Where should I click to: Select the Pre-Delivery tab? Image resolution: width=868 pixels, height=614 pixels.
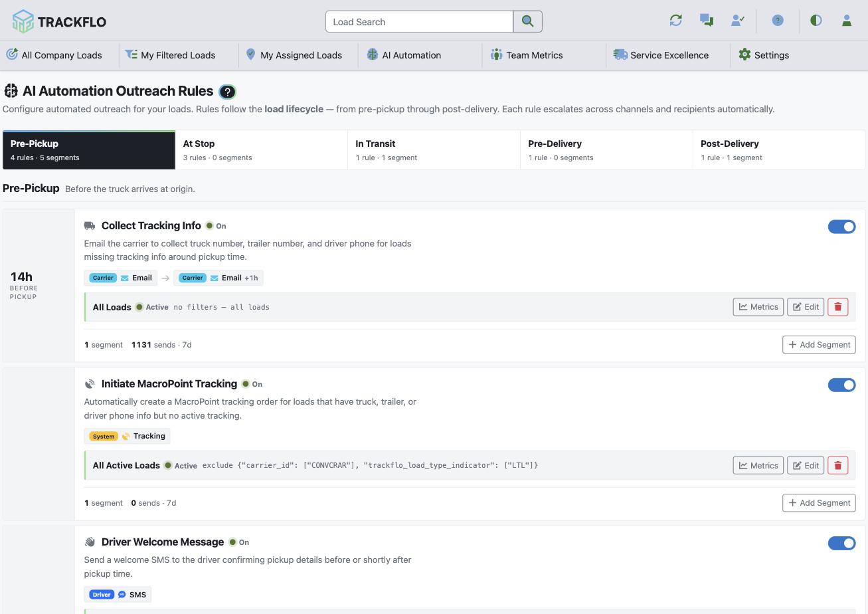(606, 150)
